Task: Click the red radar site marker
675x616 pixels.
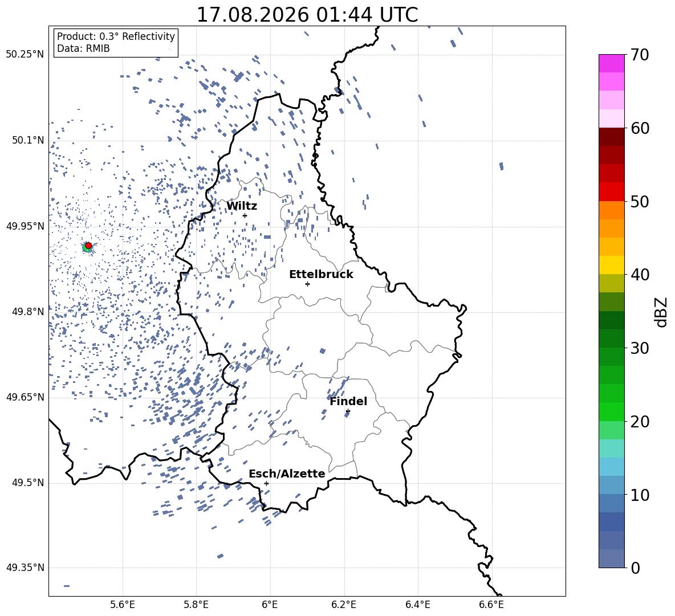Action: (x=88, y=245)
